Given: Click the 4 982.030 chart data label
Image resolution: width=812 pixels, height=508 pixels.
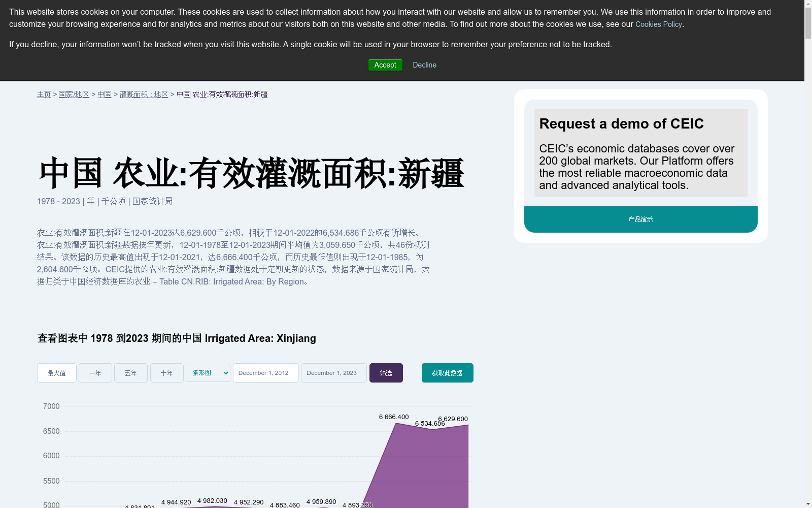Looking at the screenshot, I should pyautogui.click(x=212, y=501).
